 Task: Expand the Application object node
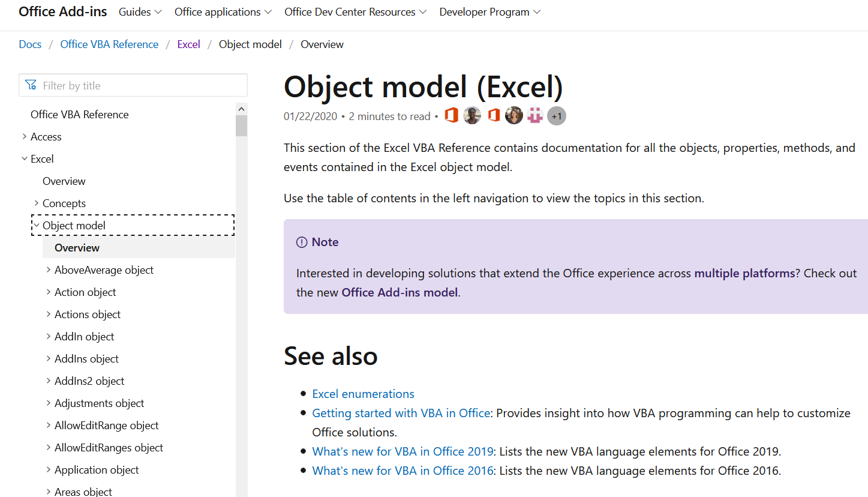pos(49,470)
